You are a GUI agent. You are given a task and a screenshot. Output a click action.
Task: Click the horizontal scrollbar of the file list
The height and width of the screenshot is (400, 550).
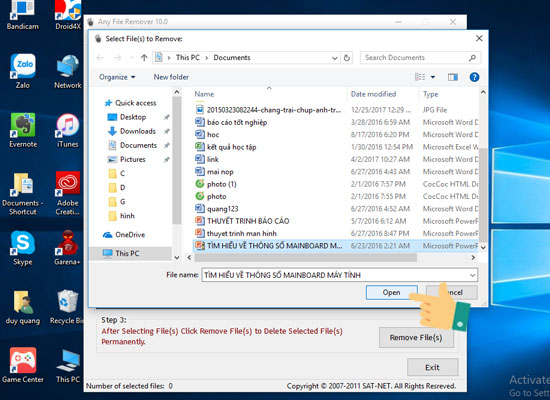[306, 258]
